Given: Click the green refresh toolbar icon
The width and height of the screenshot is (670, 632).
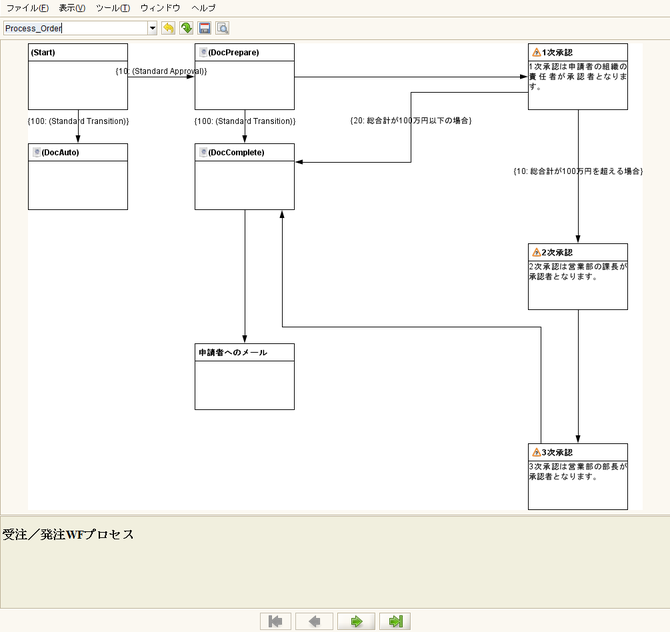Looking at the screenshot, I should point(186,28).
